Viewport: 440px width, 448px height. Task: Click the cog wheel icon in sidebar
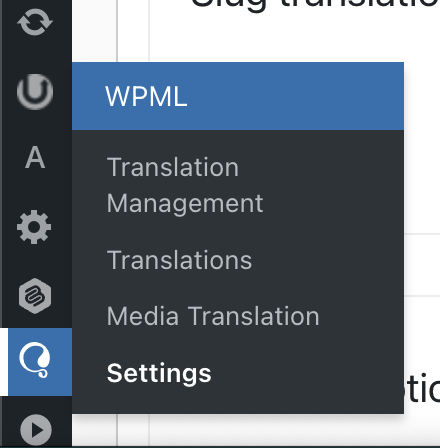point(34,227)
